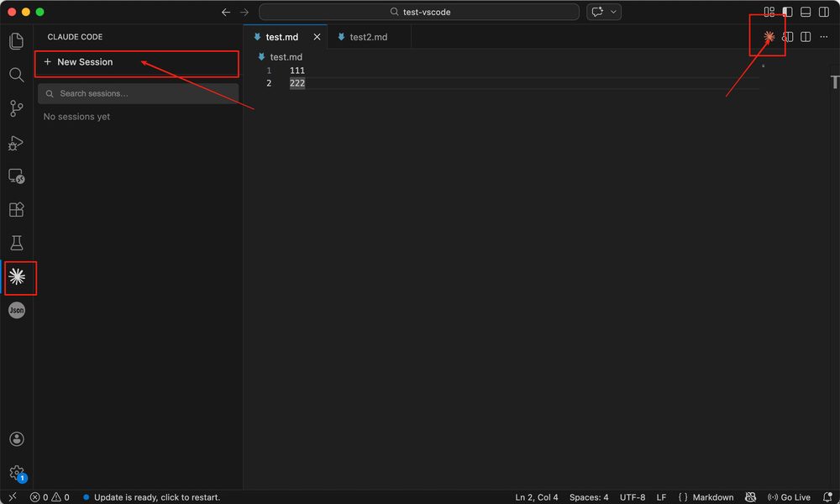The image size is (840, 504).
Task: Open the Json extension in activity bar
Action: (x=16, y=310)
